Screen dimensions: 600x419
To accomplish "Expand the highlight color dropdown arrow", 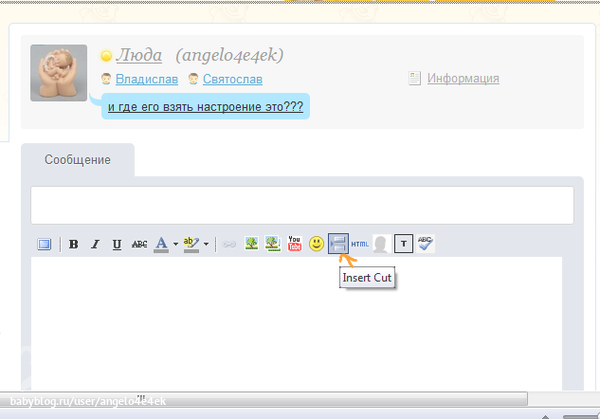I will (206, 243).
